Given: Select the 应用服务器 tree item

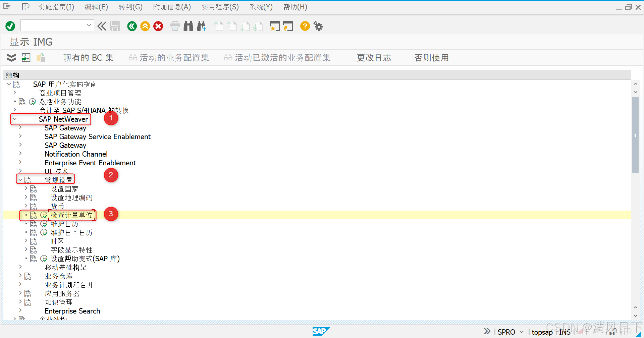Looking at the screenshot, I should [x=62, y=293].
